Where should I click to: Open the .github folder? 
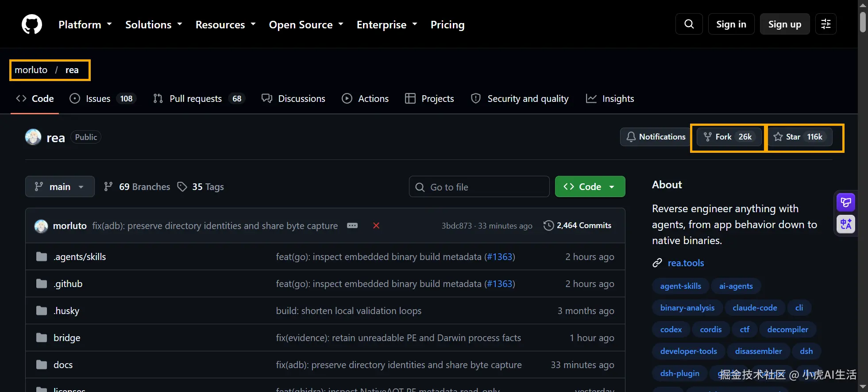[68, 284]
